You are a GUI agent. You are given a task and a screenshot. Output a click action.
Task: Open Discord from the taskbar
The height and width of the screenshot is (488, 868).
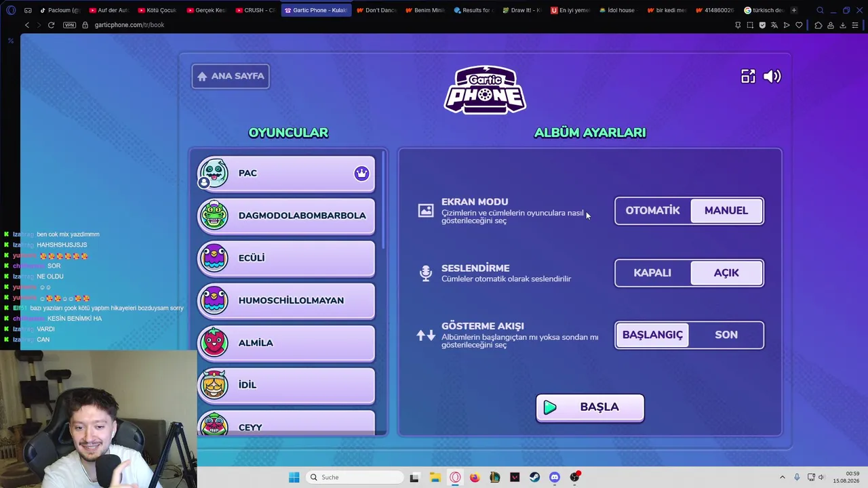pos(555,477)
